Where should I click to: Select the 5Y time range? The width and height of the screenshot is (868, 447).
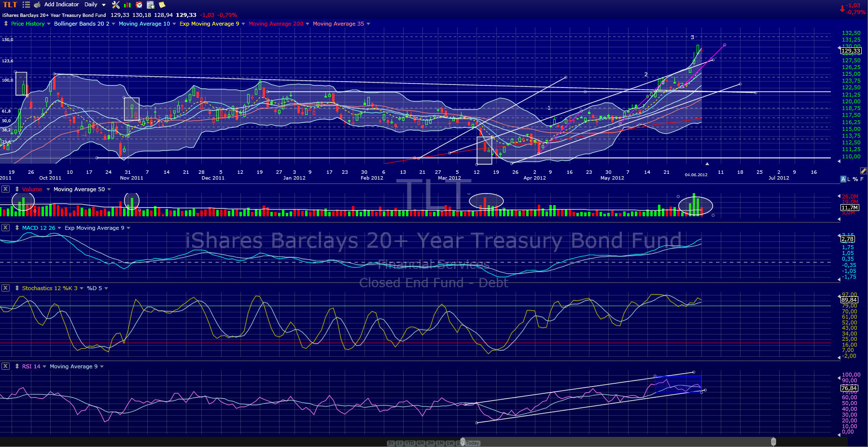click(x=391, y=443)
